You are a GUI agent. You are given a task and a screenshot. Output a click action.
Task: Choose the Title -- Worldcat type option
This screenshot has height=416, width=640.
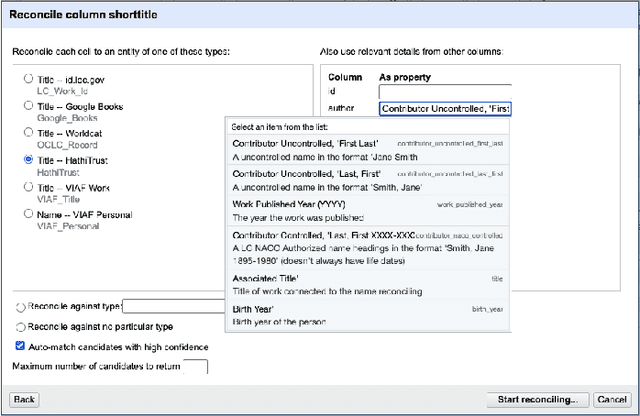[x=28, y=132]
